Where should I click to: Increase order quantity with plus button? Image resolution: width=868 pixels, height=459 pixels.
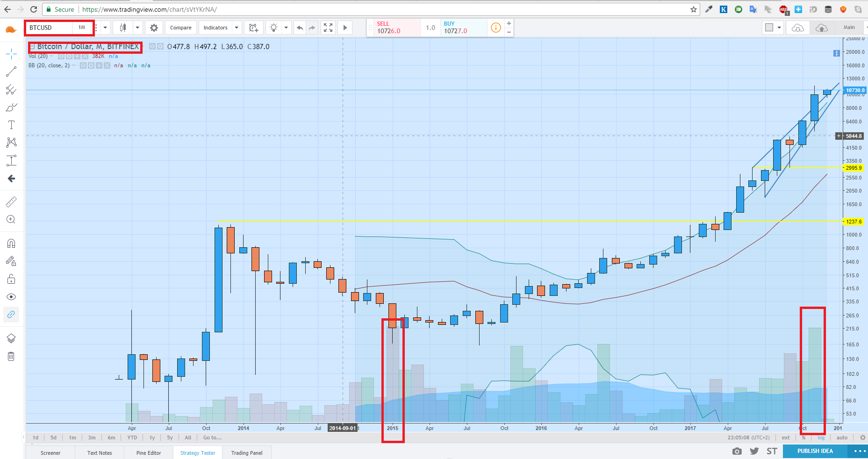tap(509, 23)
